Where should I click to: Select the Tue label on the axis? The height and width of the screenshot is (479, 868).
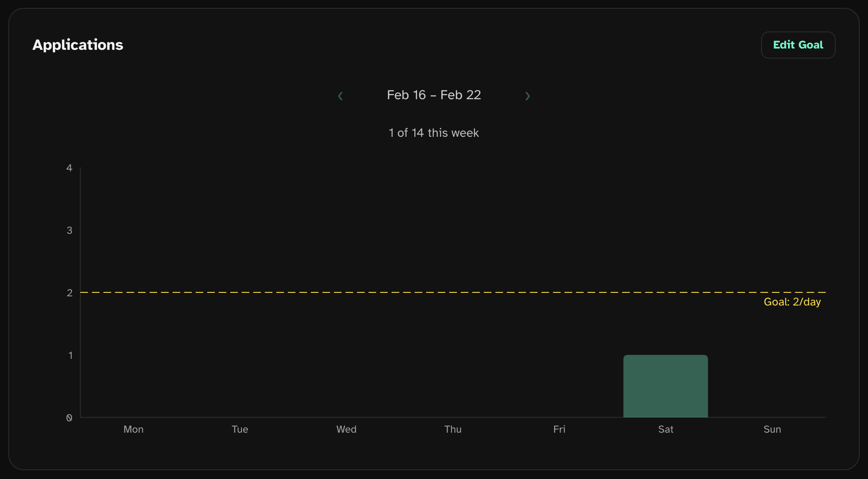(x=240, y=429)
